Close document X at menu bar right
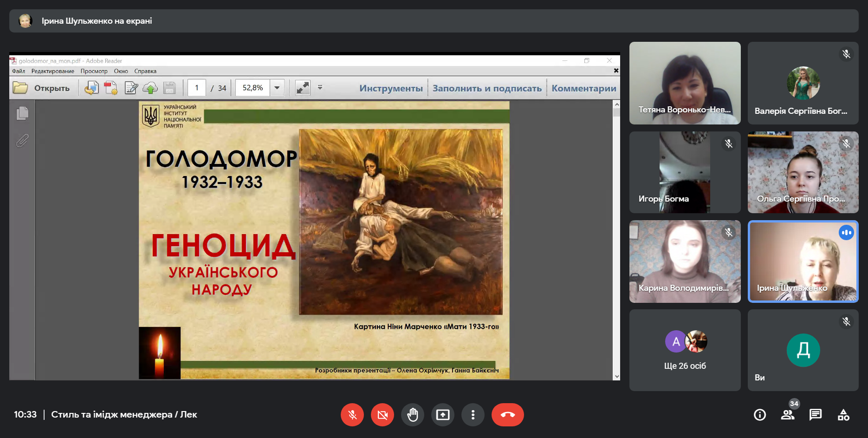This screenshot has height=438, width=868. [x=616, y=71]
